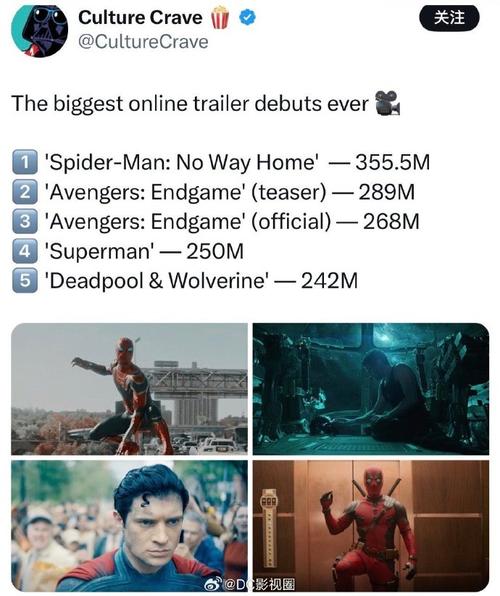Open the Avengers Endgame spaceship image
Screen dimensions: 500x596
(x=371, y=389)
